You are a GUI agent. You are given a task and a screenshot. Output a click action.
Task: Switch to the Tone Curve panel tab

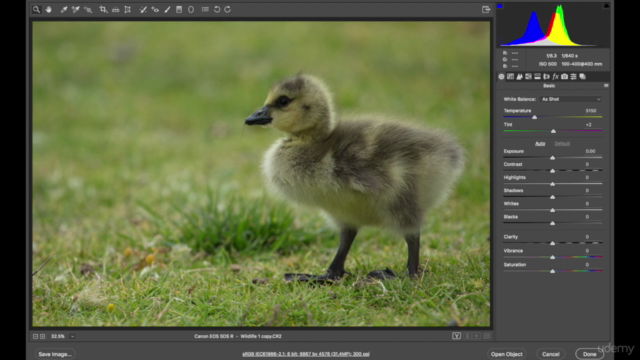click(510, 76)
